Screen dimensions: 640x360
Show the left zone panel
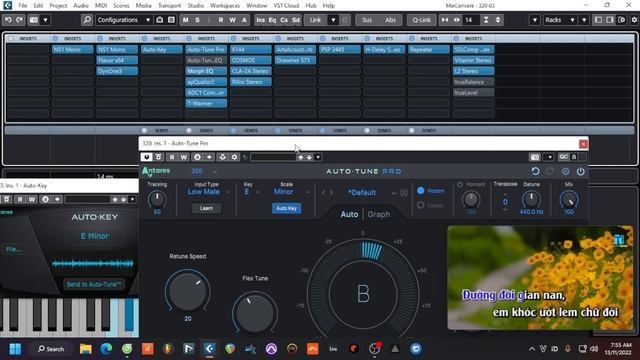click(598, 20)
